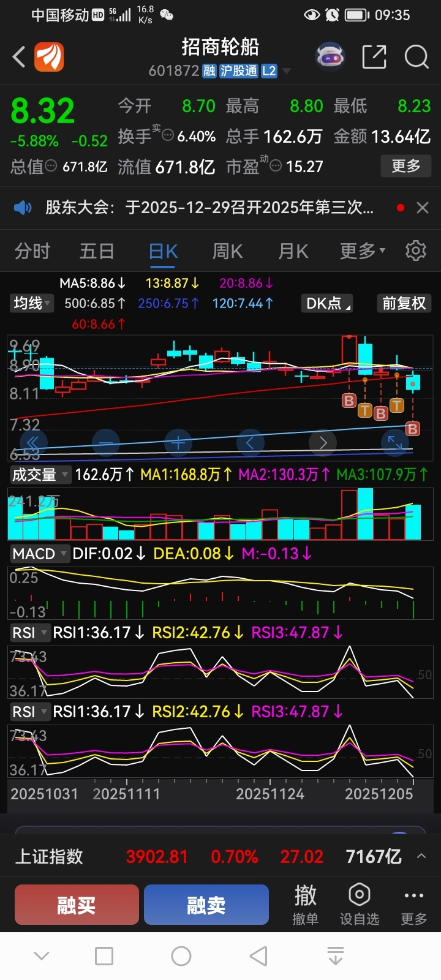Switch to 五日 chart tab
The height and width of the screenshot is (980, 441).
(97, 251)
